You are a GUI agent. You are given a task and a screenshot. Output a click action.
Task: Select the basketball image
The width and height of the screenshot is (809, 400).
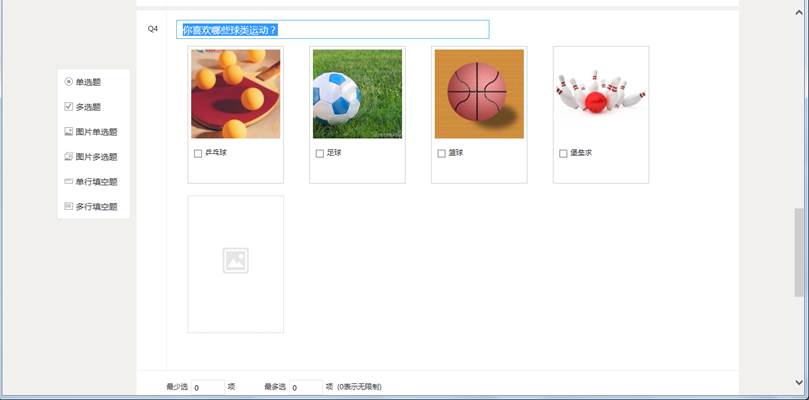tap(479, 94)
